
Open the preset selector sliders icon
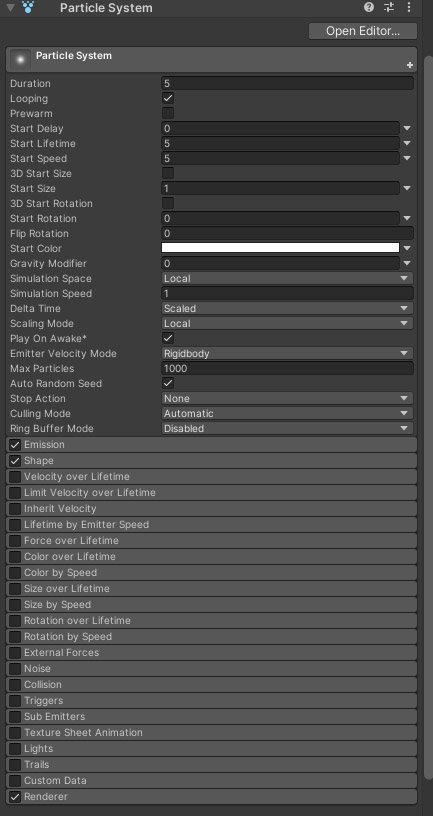(389, 7)
